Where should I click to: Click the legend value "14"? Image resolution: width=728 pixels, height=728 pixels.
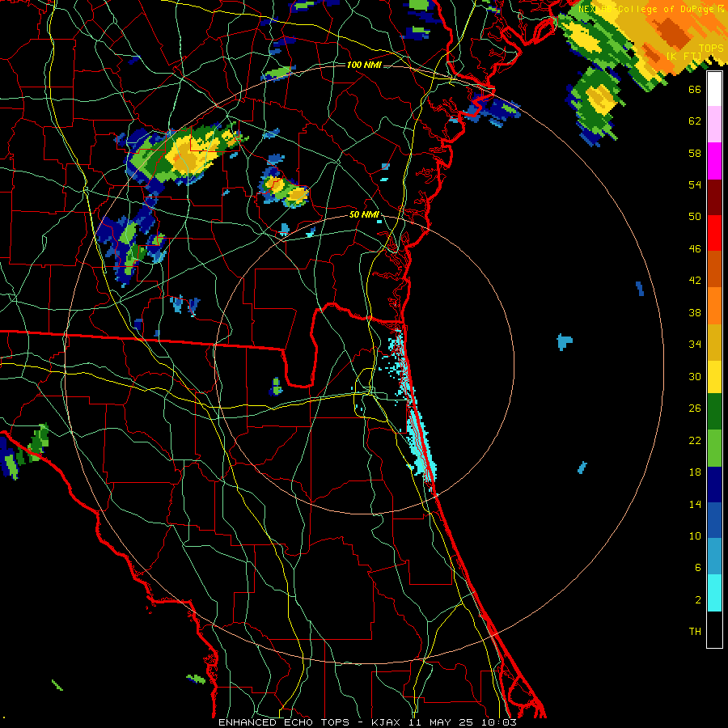[695, 504]
